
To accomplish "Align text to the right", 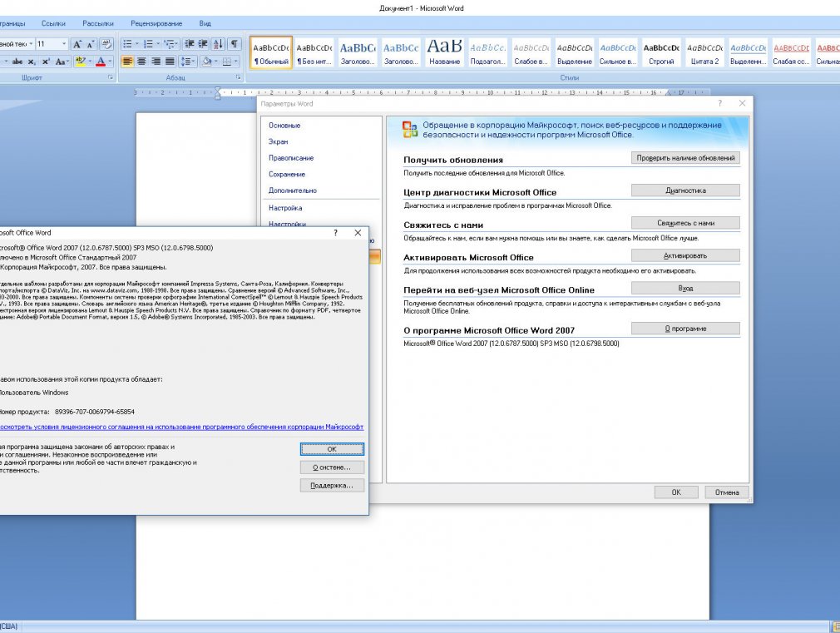I will (156, 62).
